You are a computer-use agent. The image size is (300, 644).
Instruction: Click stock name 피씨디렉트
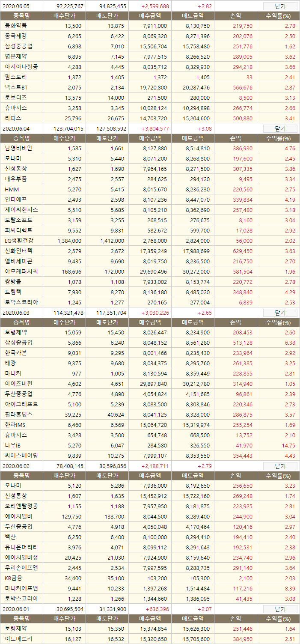click(18, 230)
